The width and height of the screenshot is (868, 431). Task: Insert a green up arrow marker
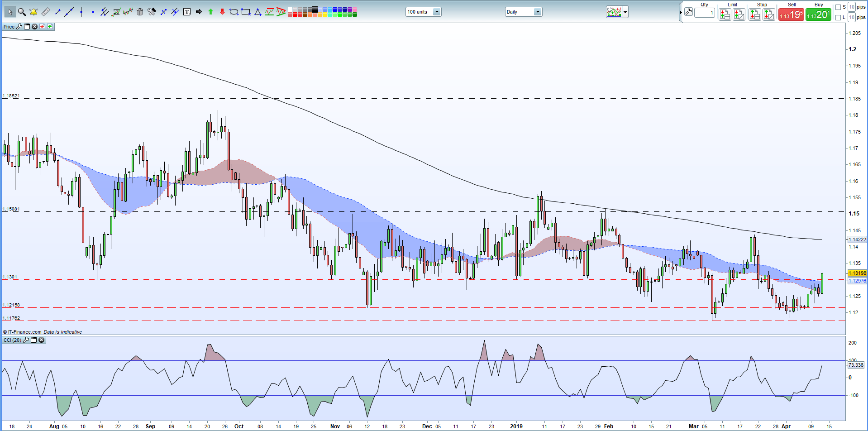pos(210,12)
